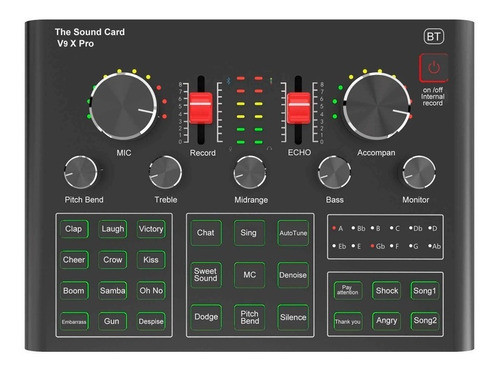This screenshot has height=371, width=500.
Task: Click the red Record fader
Action: coord(201,108)
